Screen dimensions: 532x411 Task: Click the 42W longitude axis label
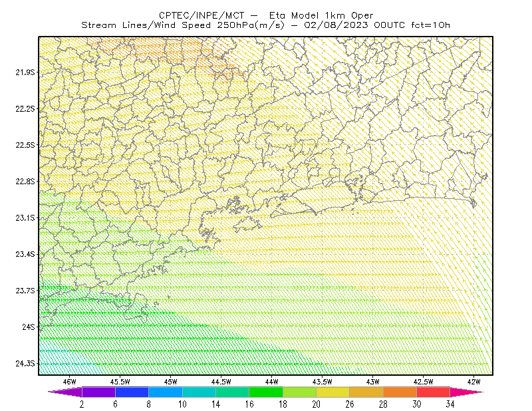click(x=473, y=382)
